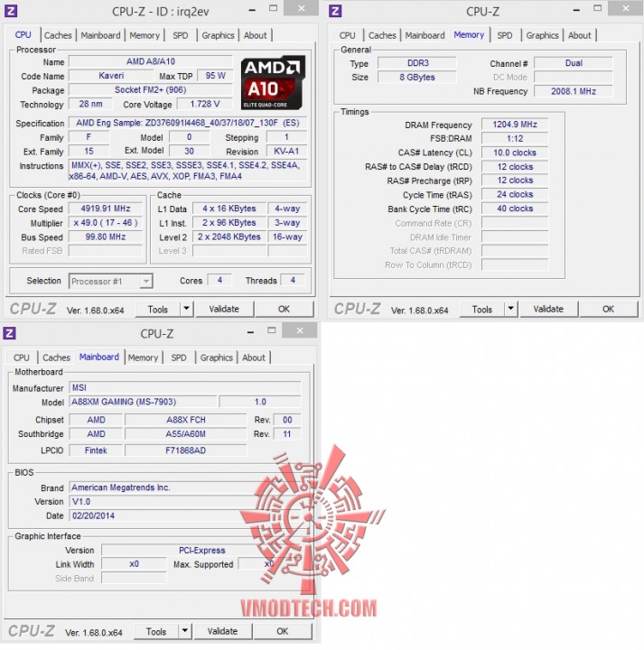This screenshot has height=650, width=644.
Task: Select the SPD tab in the Memory window
Action: coord(504,35)
